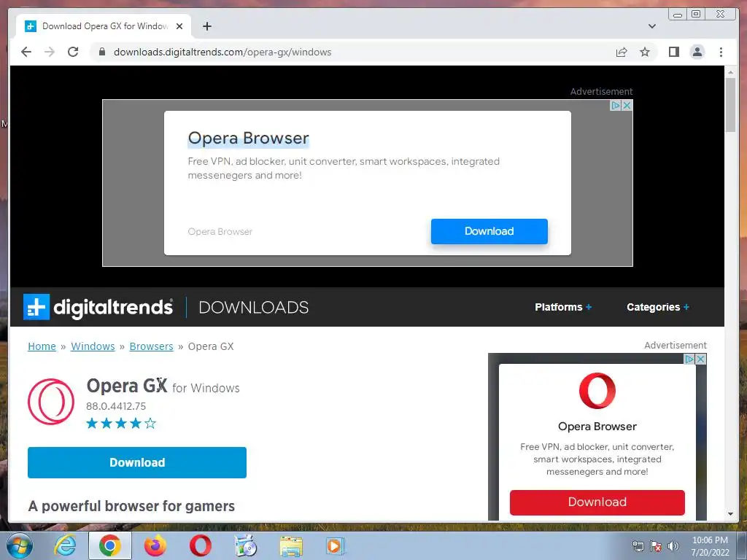Open Windows Explorer folder from taskbar
The height and width of the screenshot is (560, 747).
(x=291, y=545)
